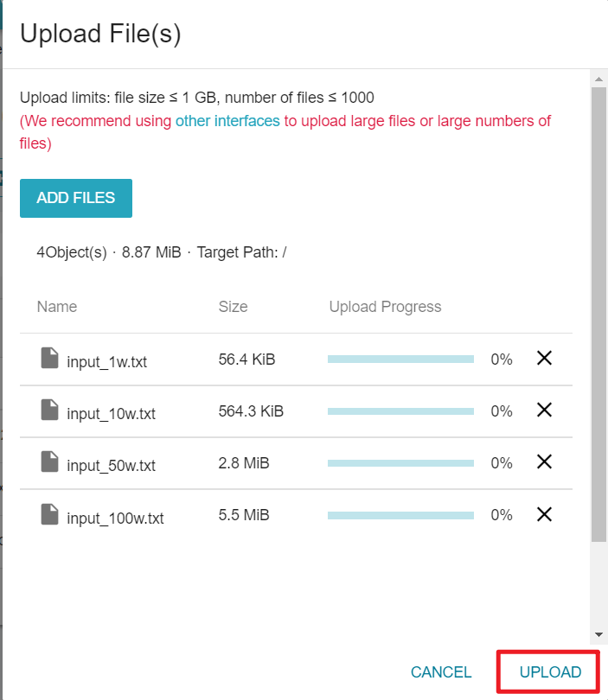
Task: Click the Name column header
Action: point(57,307)
